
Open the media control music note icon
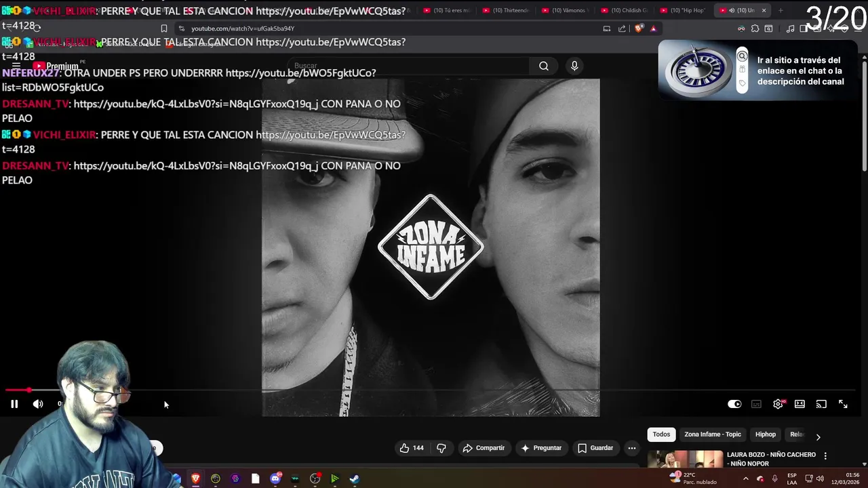click(x=790, y=28)
